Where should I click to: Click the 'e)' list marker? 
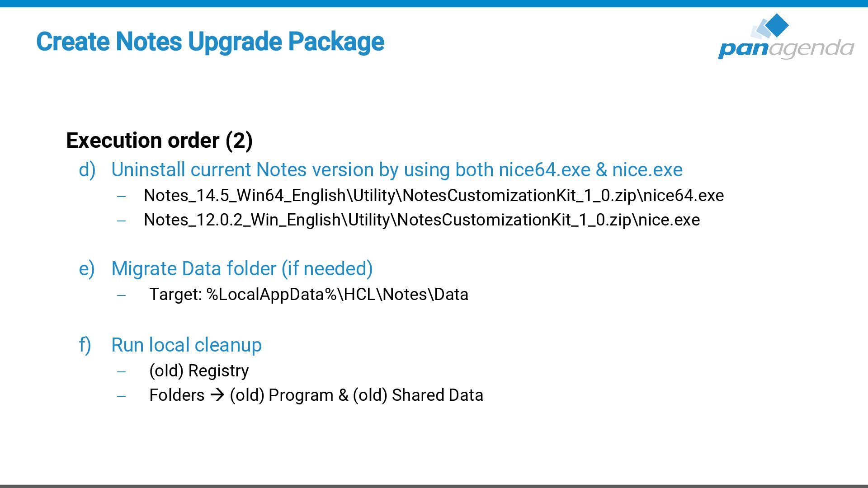coord(86,269)
